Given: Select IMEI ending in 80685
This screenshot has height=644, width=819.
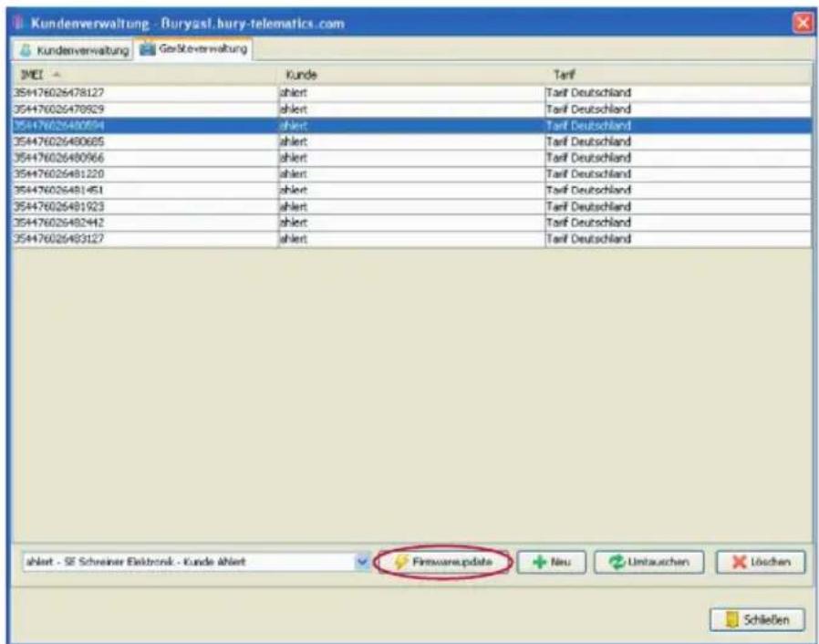Looking at the screenshot, I should click(x=58, y=141).
